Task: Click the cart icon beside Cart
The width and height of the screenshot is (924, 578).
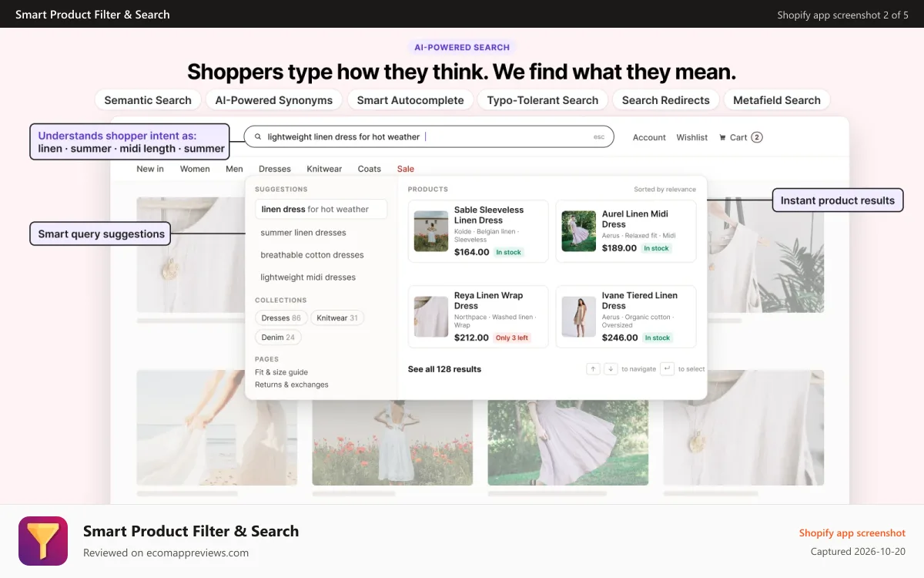Action: 722,137
